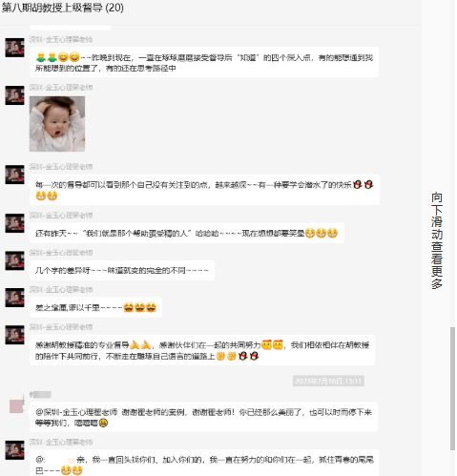Screen dimensions: 457x476
Task: Select the 我一直回头找你们 message at bottom
Action: pos(204,464)
